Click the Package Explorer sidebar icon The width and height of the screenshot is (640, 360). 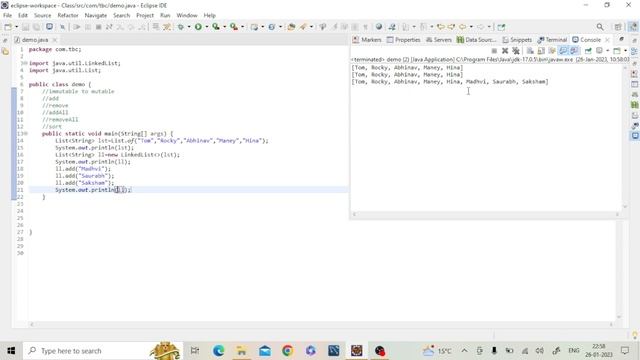tap(5, 51)
